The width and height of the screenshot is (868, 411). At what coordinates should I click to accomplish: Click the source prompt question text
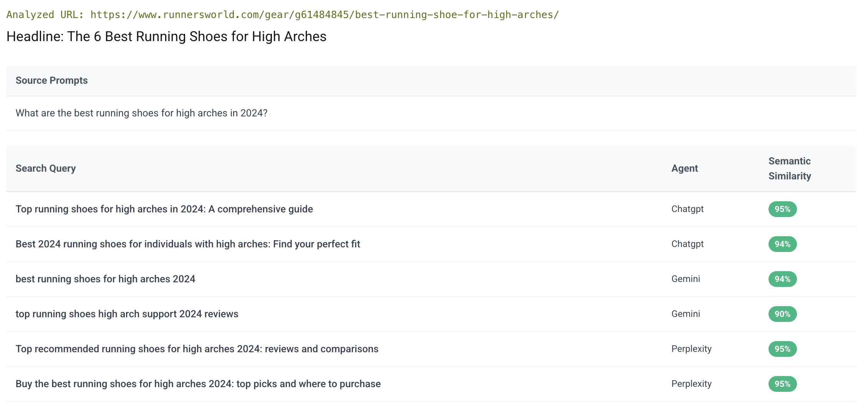pyautogui.click(x=141, y=113)
